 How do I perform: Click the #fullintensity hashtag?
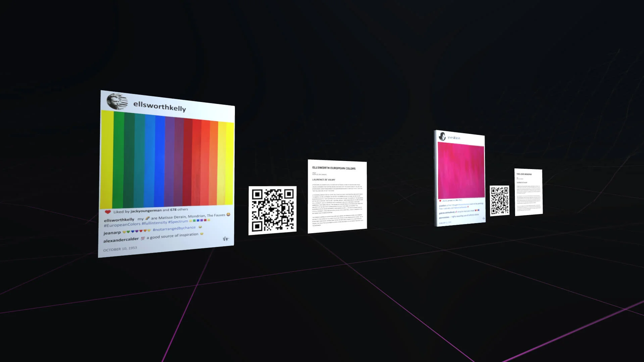tap(154, 223)
